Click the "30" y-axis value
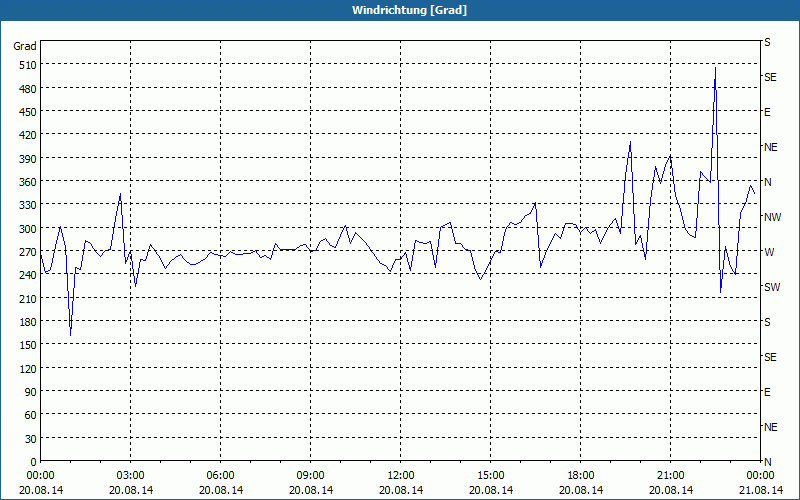800x500 pixels. tap(31, 439)
